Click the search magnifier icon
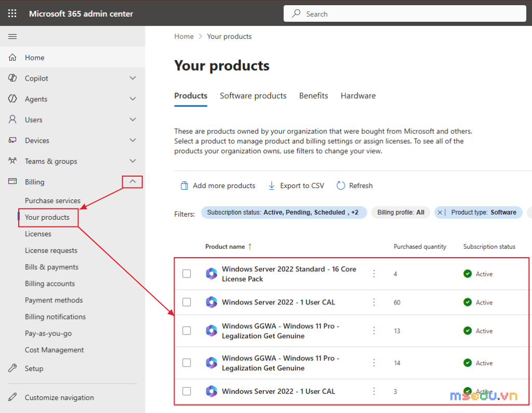 296,14
